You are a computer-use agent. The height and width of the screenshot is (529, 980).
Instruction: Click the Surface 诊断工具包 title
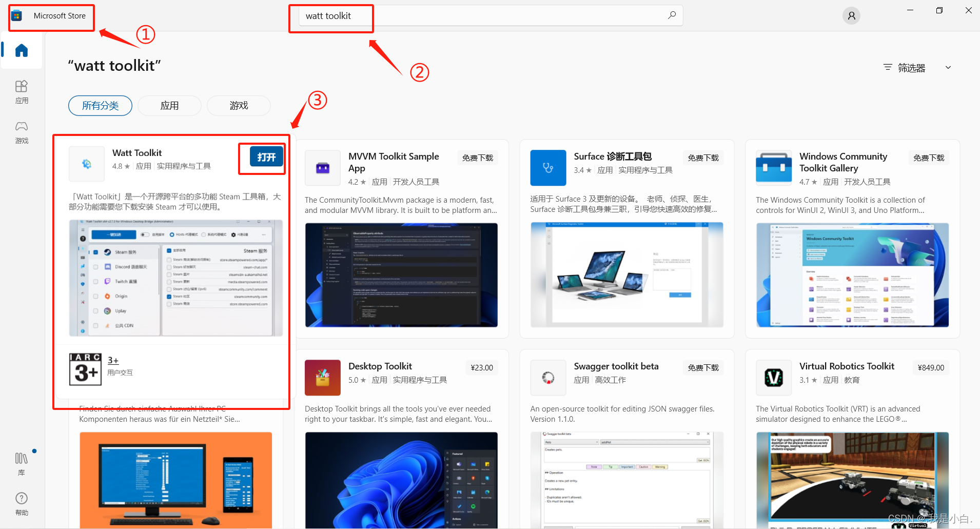(x=613, y=156)
